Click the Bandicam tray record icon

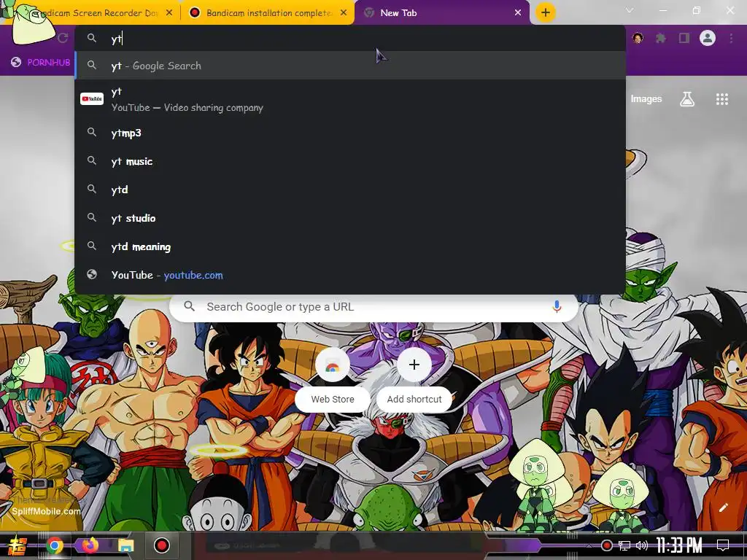click(606, 545)
